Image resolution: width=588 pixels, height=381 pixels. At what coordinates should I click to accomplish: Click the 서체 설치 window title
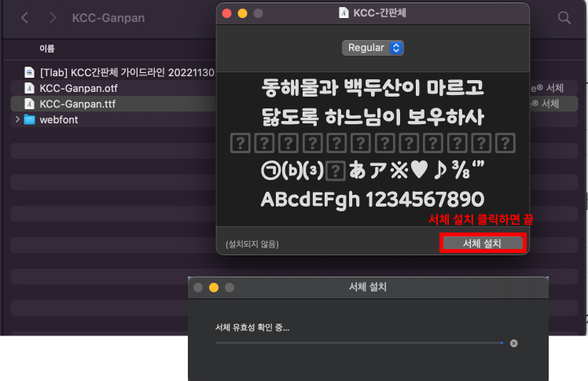click(368, 287)
